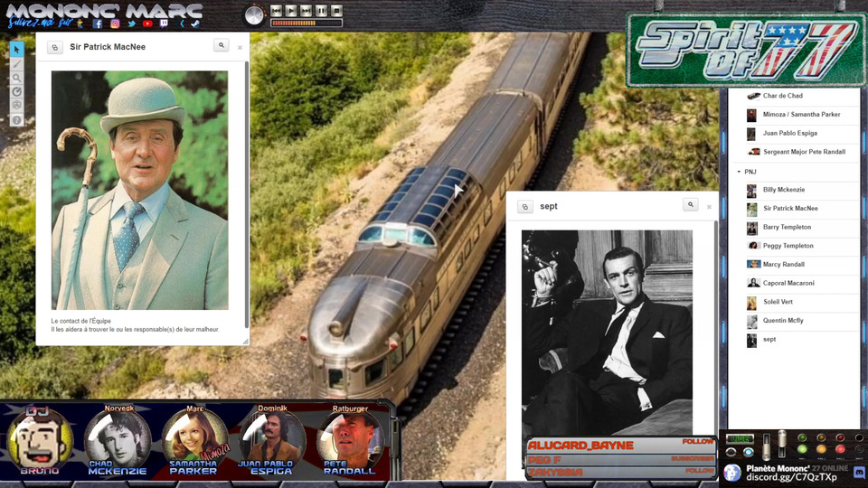The width and height of the screenshot is (868, 488).
Task: Click search icon in Sir Patrick MacNee dialog
Action: pos(222,45)
